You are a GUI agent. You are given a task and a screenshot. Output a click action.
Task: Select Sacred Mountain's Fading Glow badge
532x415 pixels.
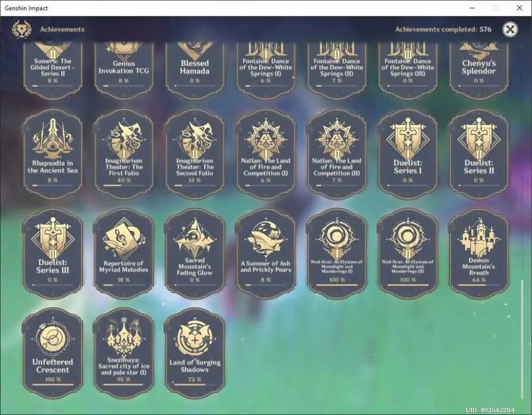195,254
